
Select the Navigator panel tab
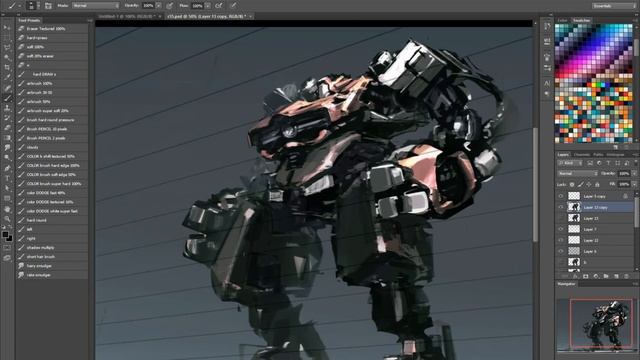click(x=567, y=284)
